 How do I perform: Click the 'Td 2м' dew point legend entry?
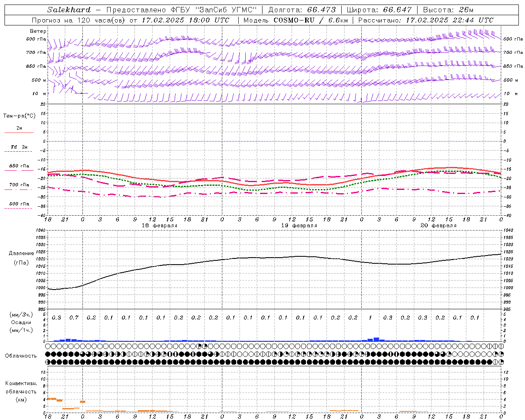19,147
